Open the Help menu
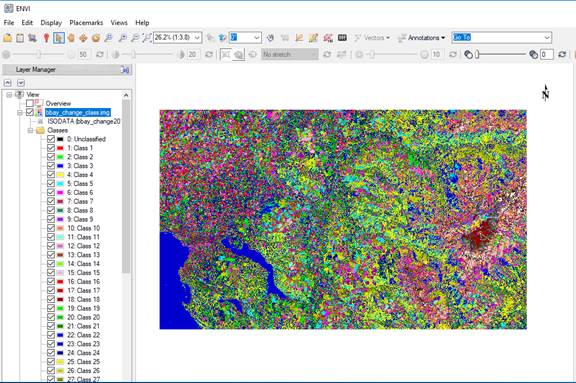Screen dimensions: 576x383 142,23
